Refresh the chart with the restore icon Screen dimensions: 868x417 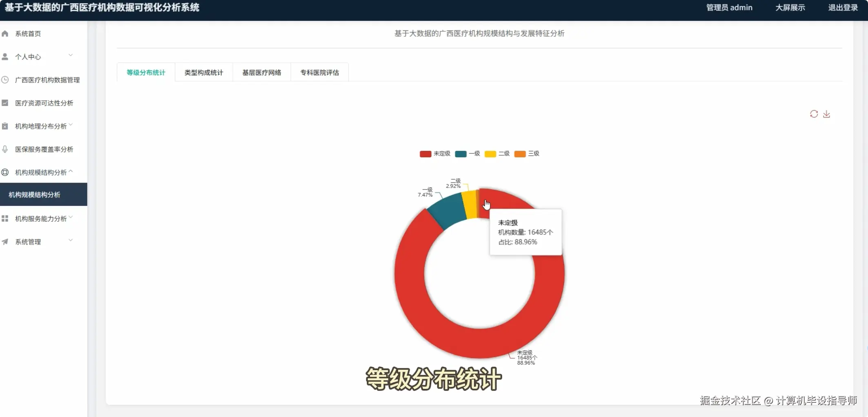814,114
